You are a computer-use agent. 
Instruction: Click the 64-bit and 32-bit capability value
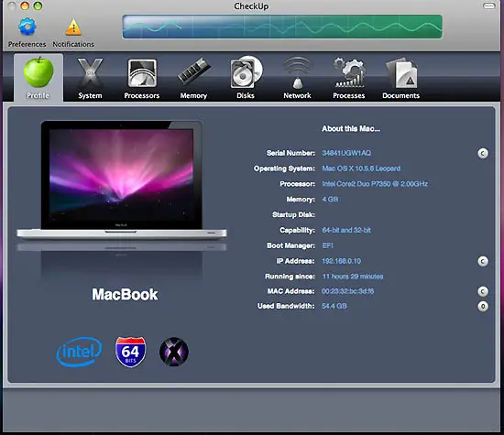click(x=346, y=231)
